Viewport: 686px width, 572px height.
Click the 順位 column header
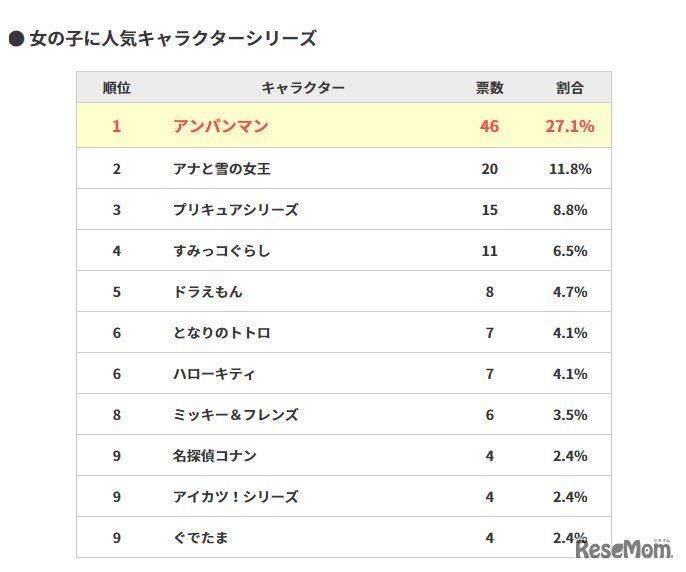point(116,88)
